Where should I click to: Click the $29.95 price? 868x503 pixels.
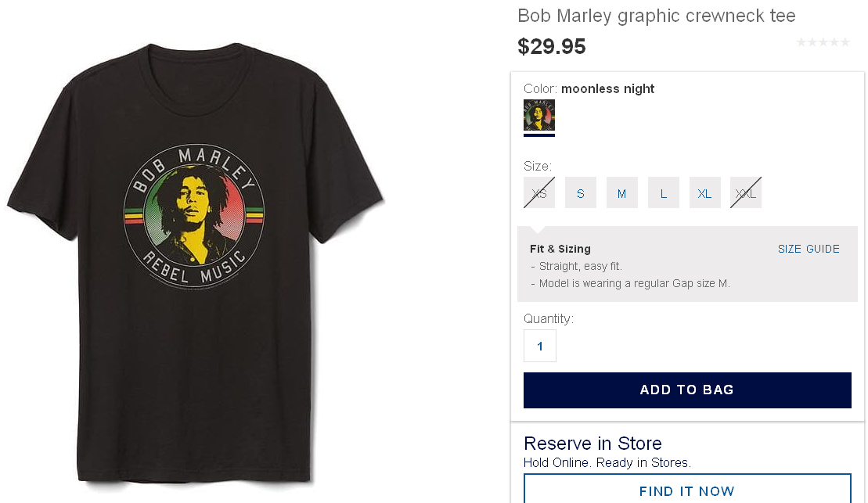pyautogui.click(x=552, y=47)
